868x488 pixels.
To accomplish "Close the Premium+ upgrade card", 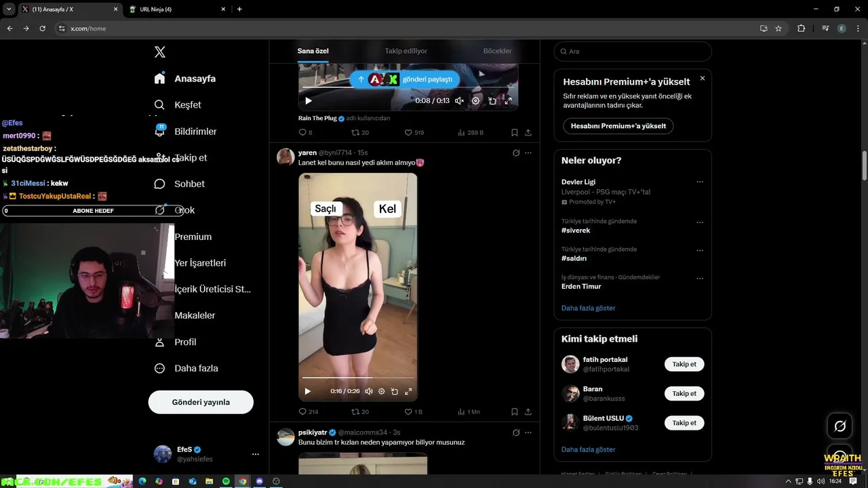I will 703,79.
